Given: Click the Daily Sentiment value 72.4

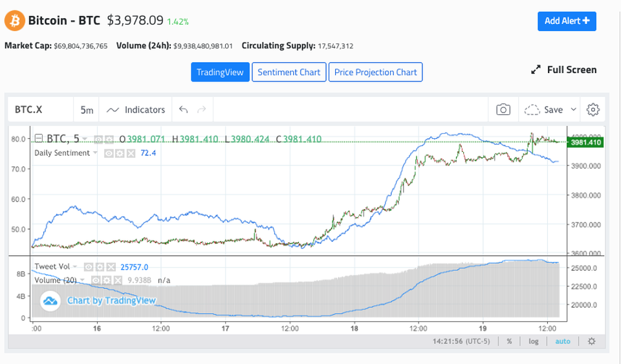Looking at the screenshot, I should click(x=148, y=153).
